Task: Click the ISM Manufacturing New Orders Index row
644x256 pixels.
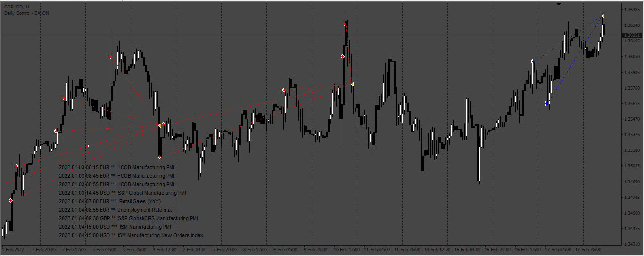Action: 131,235
